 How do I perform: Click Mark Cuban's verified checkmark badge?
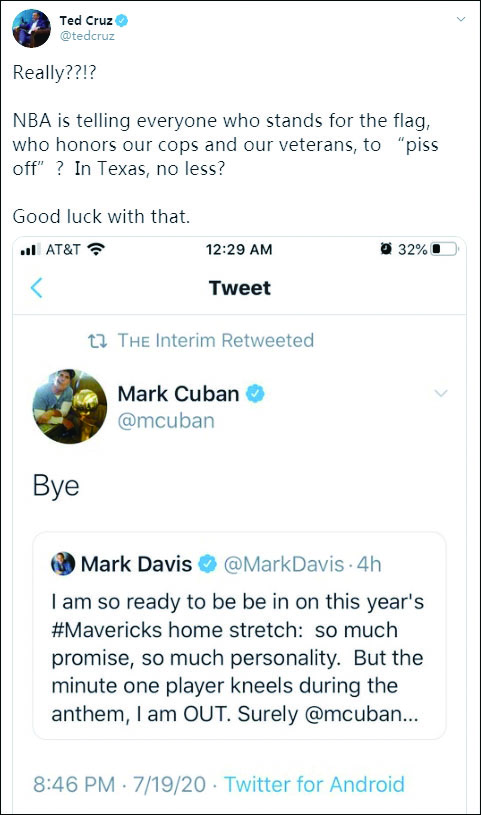255,393
